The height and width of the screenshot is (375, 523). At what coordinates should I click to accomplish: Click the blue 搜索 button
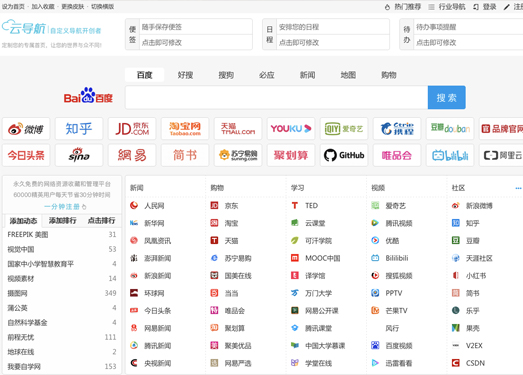point(447,98)
